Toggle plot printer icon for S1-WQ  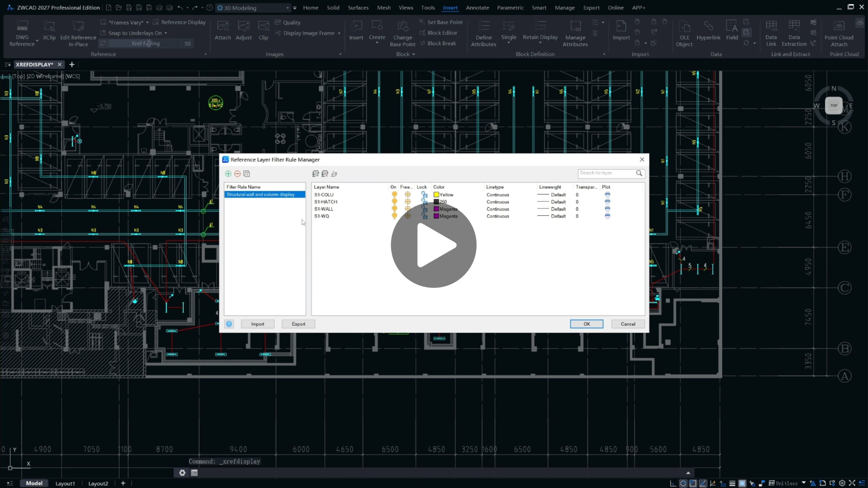click(x=607, y=216)
